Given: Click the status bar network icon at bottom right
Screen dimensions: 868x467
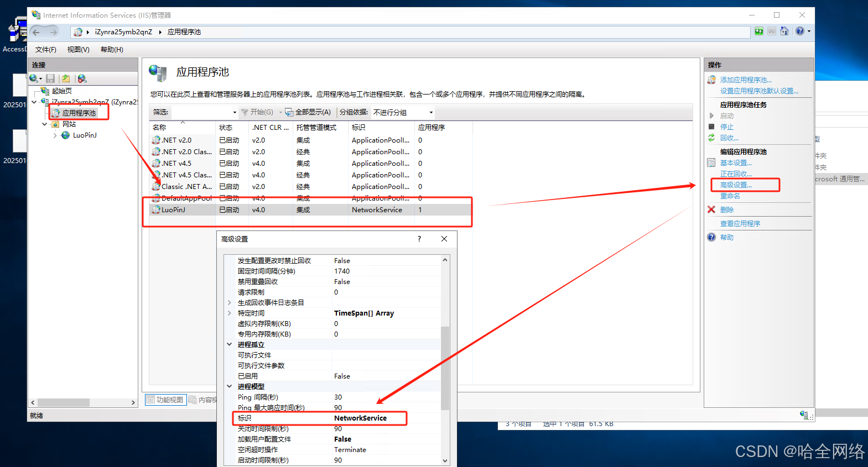Looking at the screenshot, I should (x=804, y=414).
